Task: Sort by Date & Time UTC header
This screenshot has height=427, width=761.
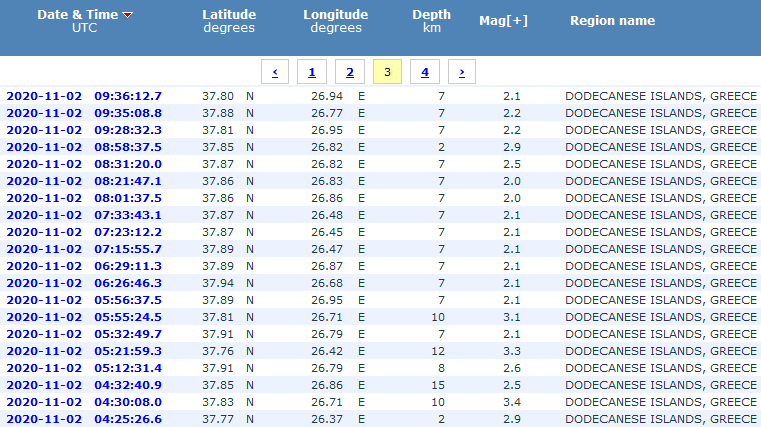Action: 84,21
